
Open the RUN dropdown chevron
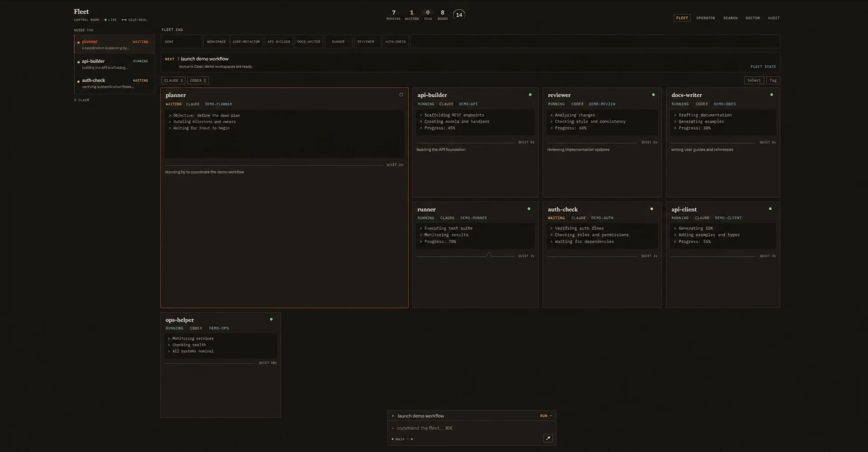click(551, 416)
